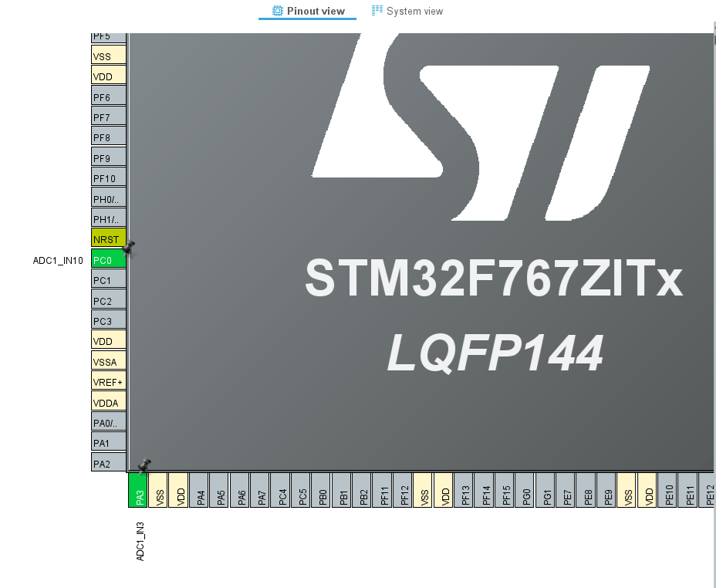Click the VSS pin on the left edge
This screenshot has height=588, width=716.
click(x=109, y=55)
